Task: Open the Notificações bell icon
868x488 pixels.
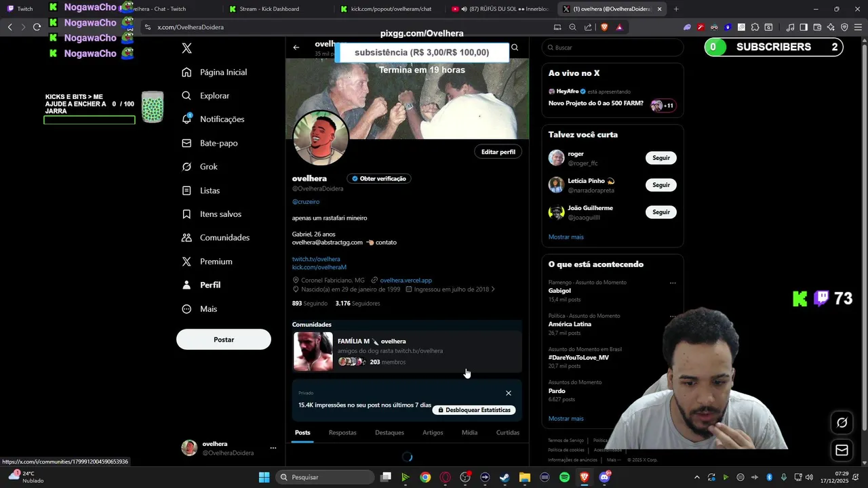Action: (x=186, y=119)
